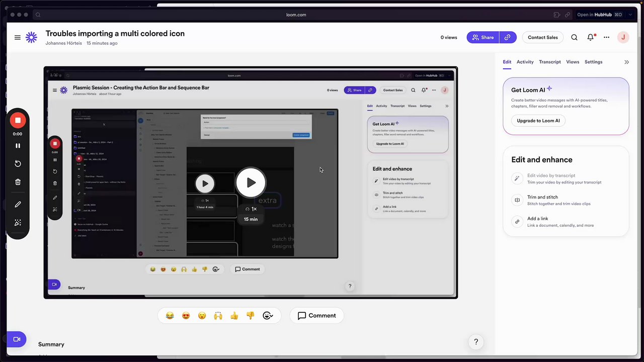
Task: Click the large white play button in the video
Action: (251, 183)
